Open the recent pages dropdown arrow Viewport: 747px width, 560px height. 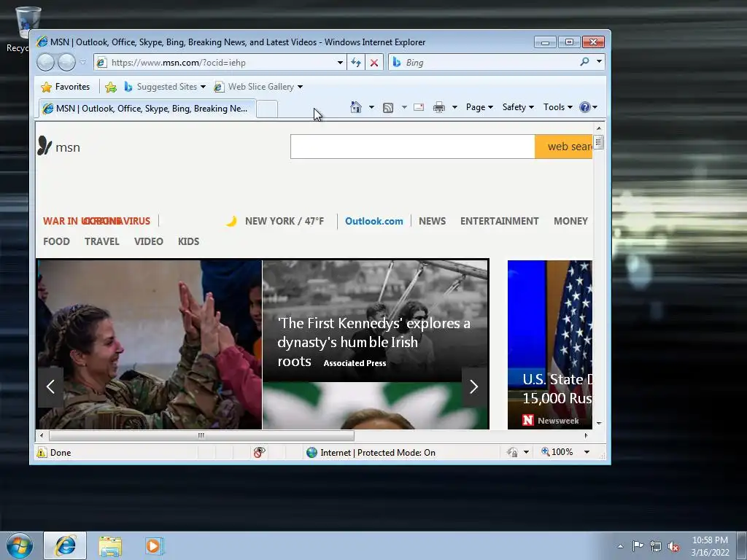(82, 63)
